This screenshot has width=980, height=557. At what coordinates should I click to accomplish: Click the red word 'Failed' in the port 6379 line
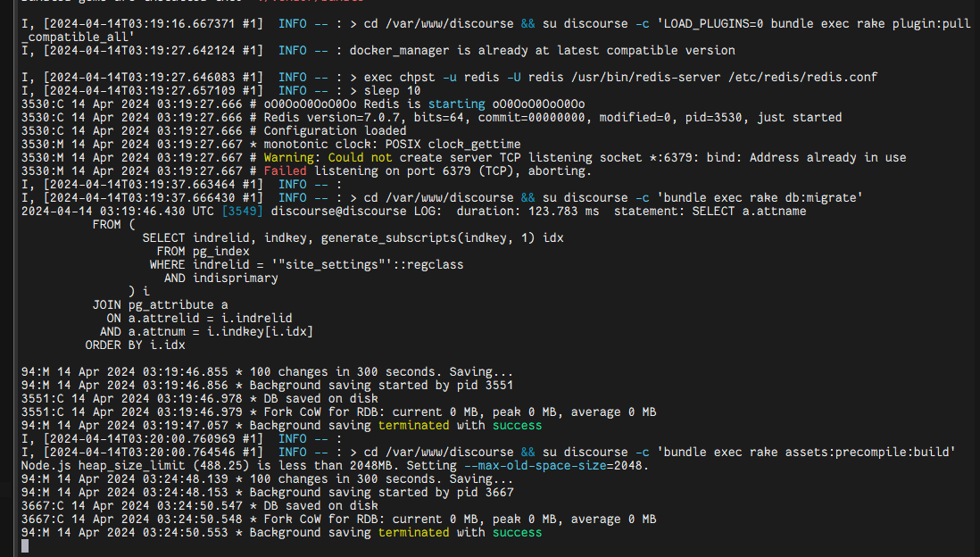tap(285, 171)
